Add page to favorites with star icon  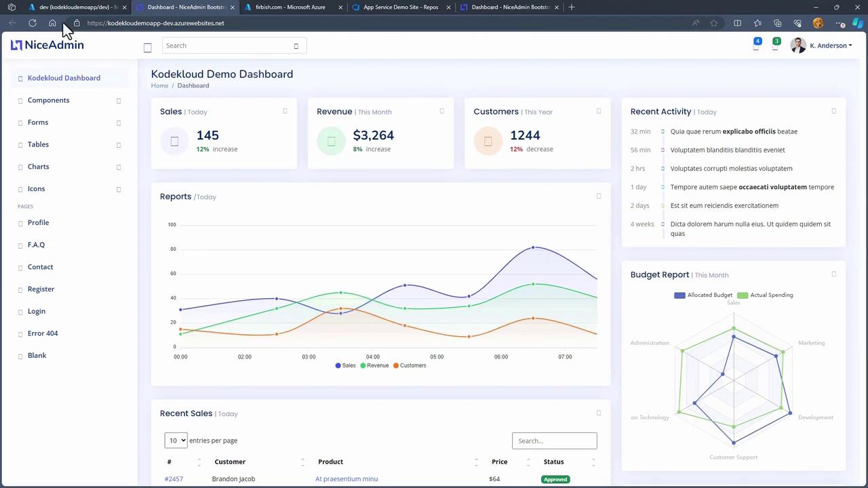click(713, 23)
